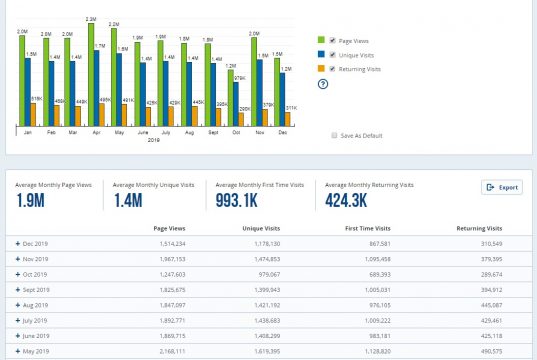Expand the Oct 2019 row

click(x=18, y=274)
